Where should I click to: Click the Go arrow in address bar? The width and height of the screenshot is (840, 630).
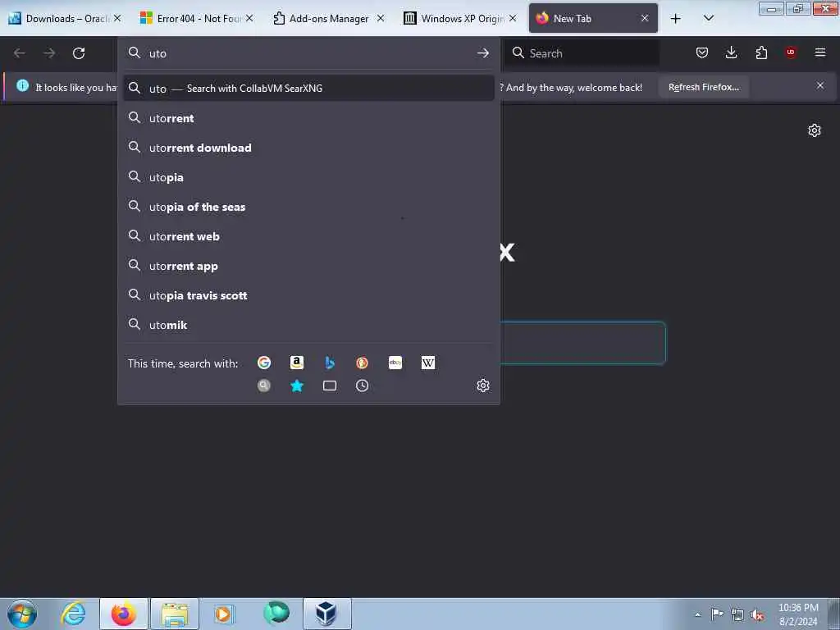coord(482,53)
